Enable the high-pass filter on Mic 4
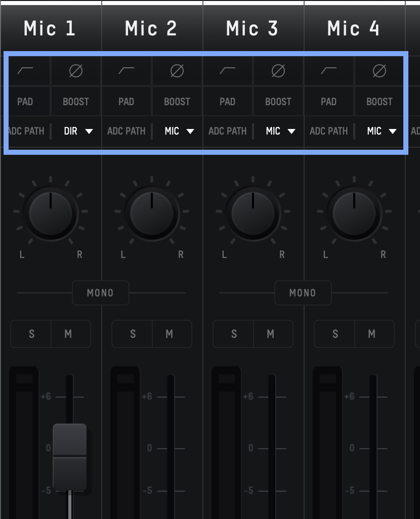The height and width of the screenshot is (519, 420). coord(329,70)
